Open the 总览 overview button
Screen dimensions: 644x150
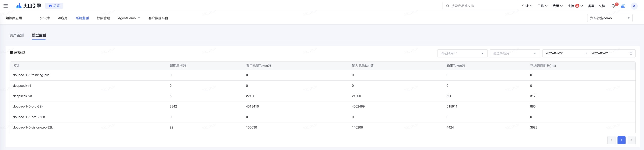point(54,6)
